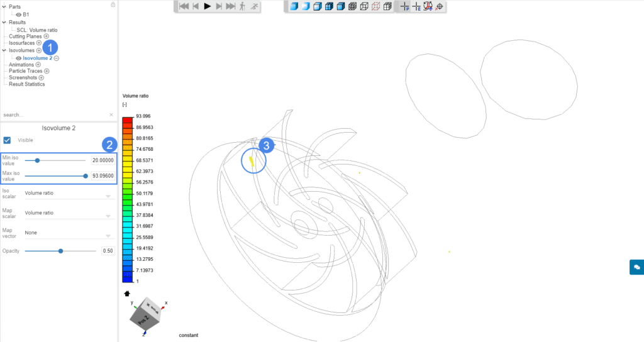Activate crosshair P pick tool

click(x=404, y=6)
